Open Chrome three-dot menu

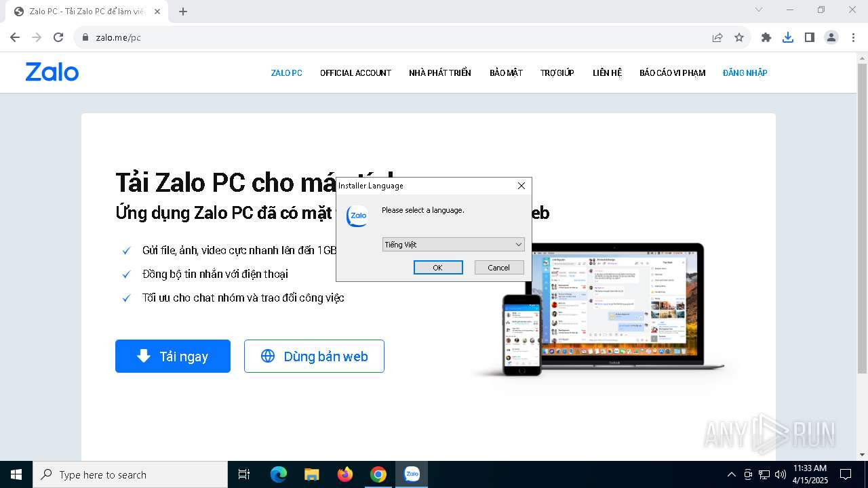852,37
